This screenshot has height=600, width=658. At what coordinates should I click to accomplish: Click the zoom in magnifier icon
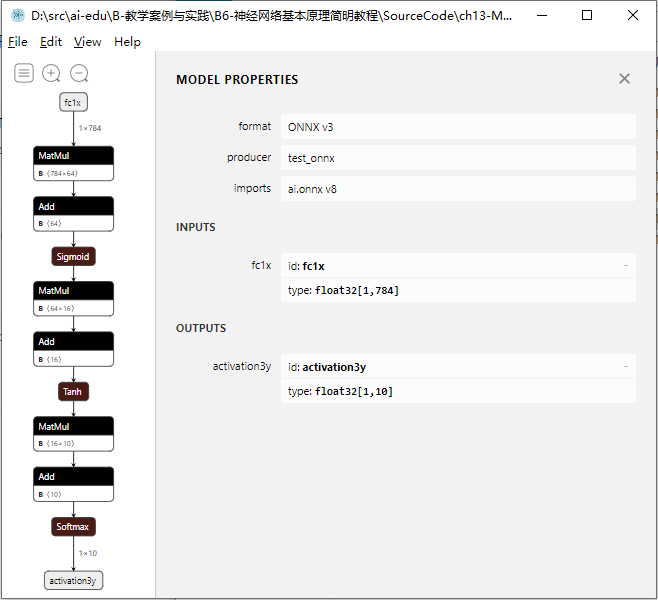point(51,73)
